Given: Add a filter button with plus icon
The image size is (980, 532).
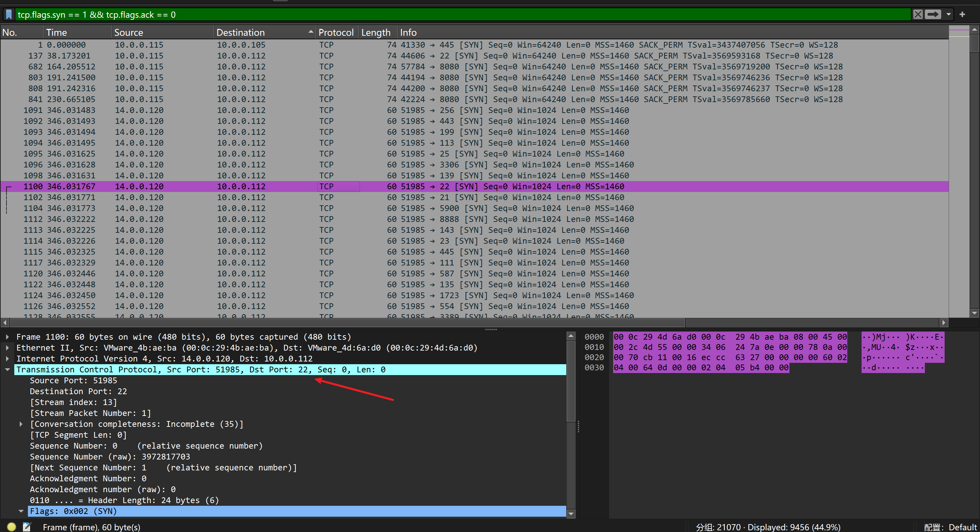Looking at the screenshot, I should (962, 14).
